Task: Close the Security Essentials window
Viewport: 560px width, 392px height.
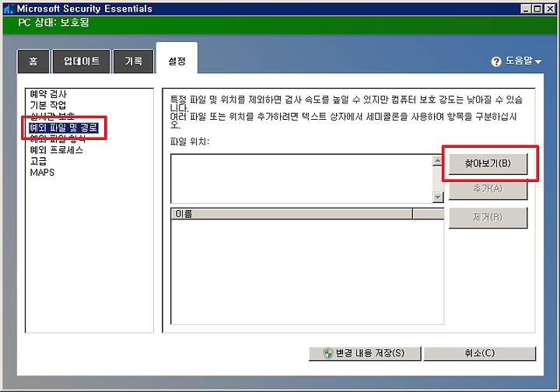Action: (x=550, y=9)
